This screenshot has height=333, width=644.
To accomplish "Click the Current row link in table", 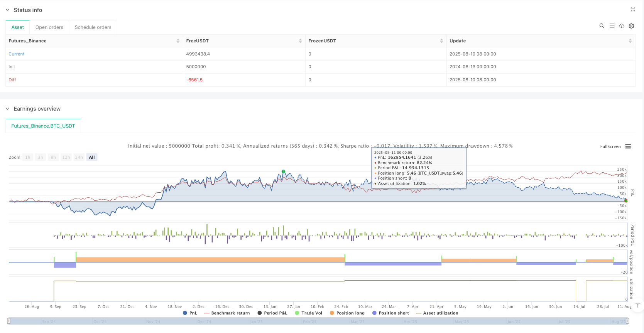I will coord(17,54).
